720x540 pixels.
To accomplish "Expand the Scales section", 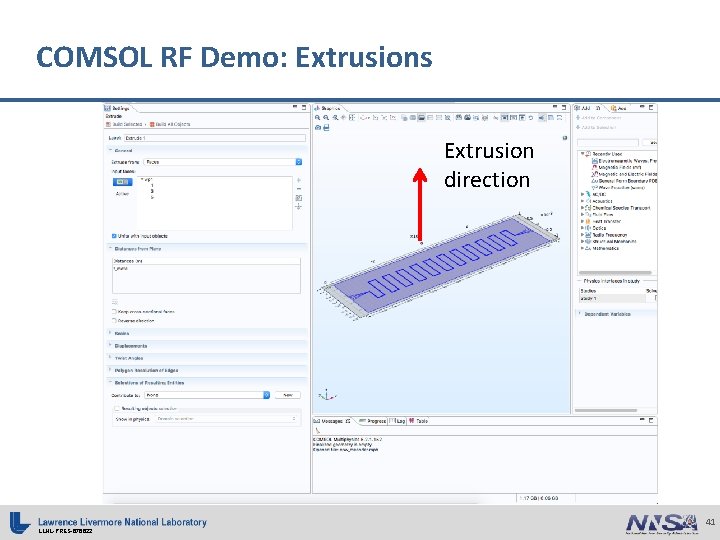I will point(110,333).
